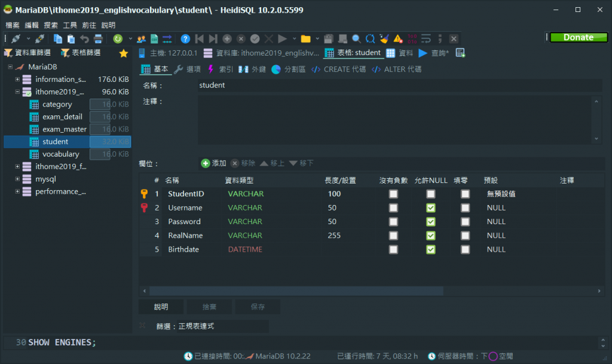Open dropdown arrow next to run query
Image resolution: width=612 pixels, height=364 pixels.
coord(294,39)
